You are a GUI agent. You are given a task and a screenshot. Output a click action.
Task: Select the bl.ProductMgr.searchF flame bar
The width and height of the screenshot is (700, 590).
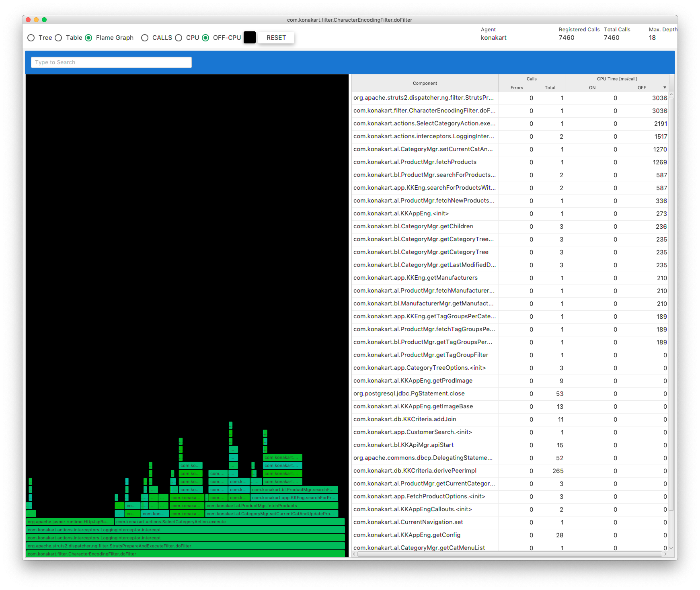[294, 490]
